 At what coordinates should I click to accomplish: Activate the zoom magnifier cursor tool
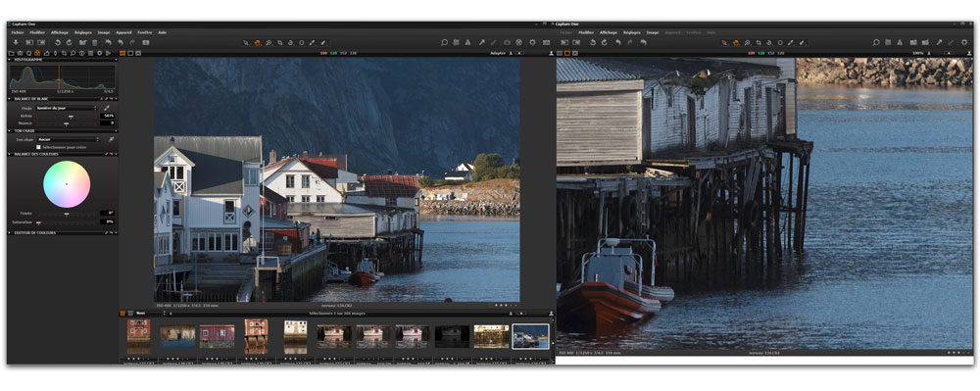click(x=269, y=42)
